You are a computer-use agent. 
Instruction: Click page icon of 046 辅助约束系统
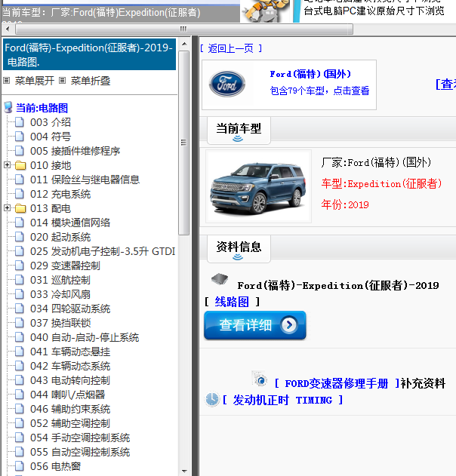point(20,409)
